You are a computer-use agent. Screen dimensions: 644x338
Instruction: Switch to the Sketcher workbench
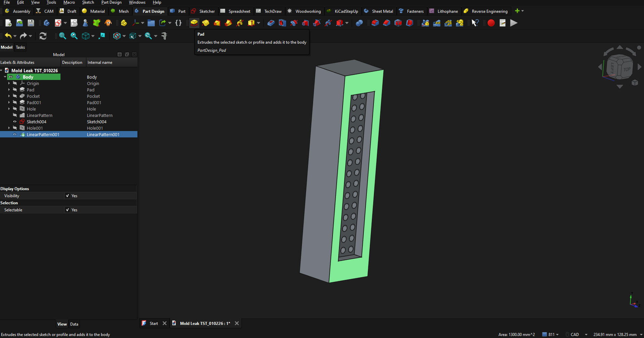203,11
